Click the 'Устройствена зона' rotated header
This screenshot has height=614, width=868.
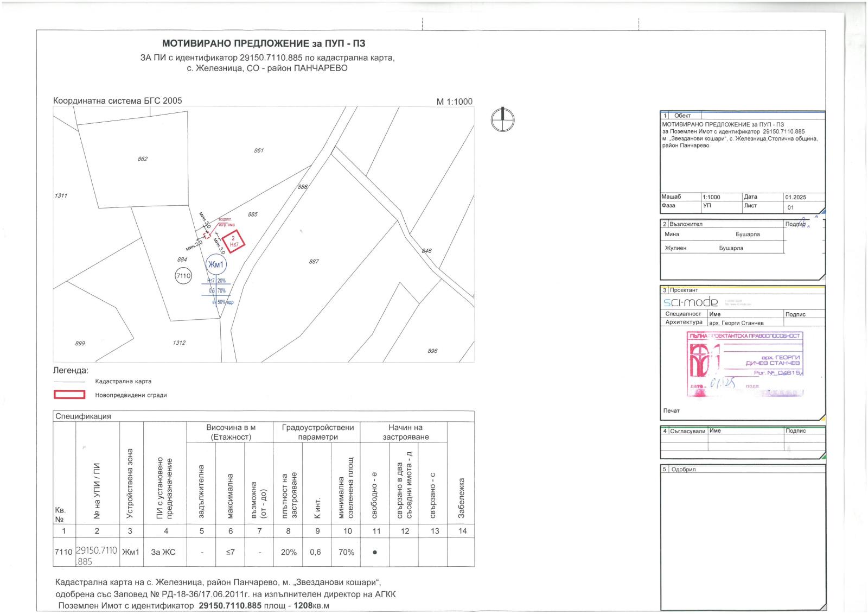pos(130,485)
